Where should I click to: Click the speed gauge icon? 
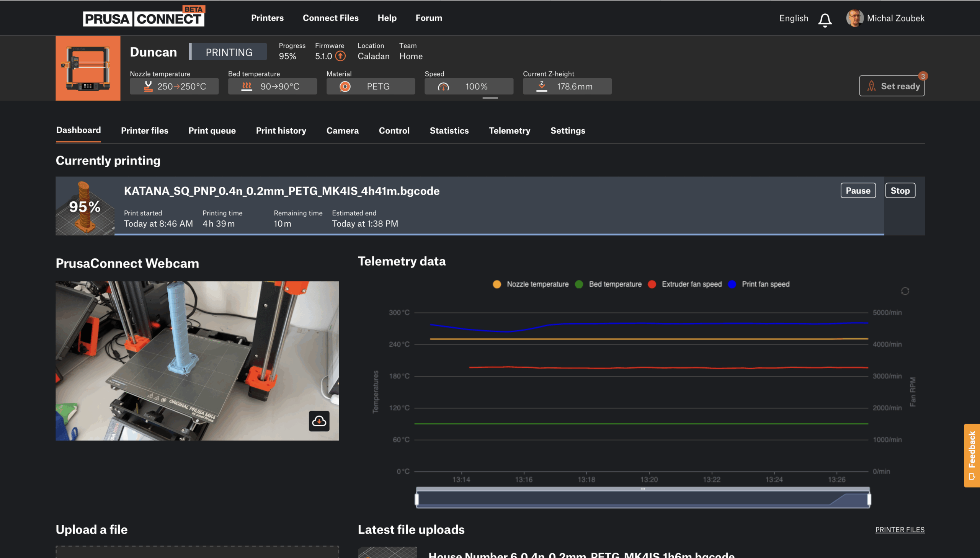click(x=443, y=86)
